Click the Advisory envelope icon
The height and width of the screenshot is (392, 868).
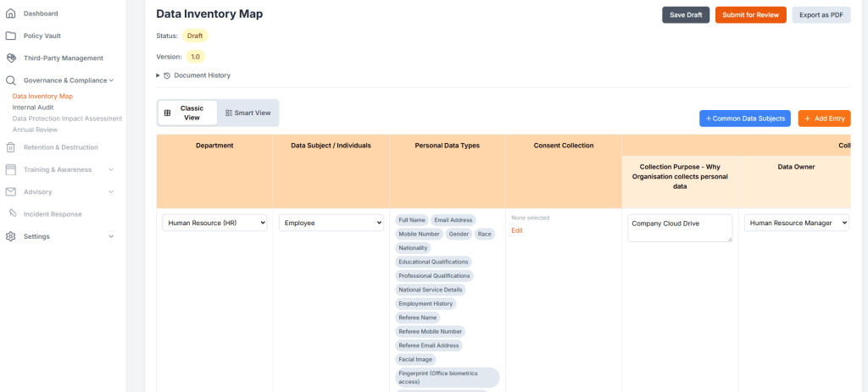coord(11,192)
